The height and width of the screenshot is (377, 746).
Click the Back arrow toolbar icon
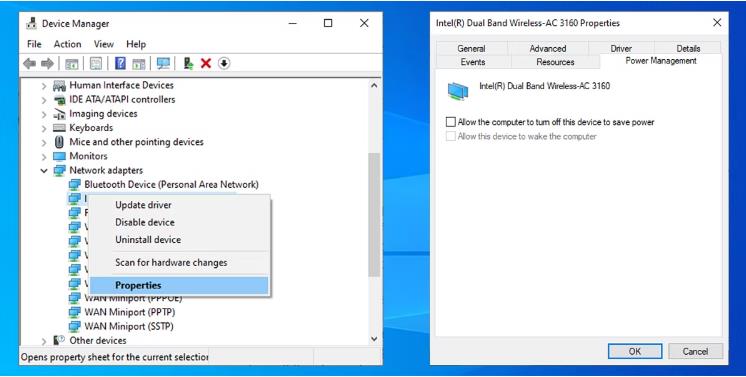[x=29, y=63]
